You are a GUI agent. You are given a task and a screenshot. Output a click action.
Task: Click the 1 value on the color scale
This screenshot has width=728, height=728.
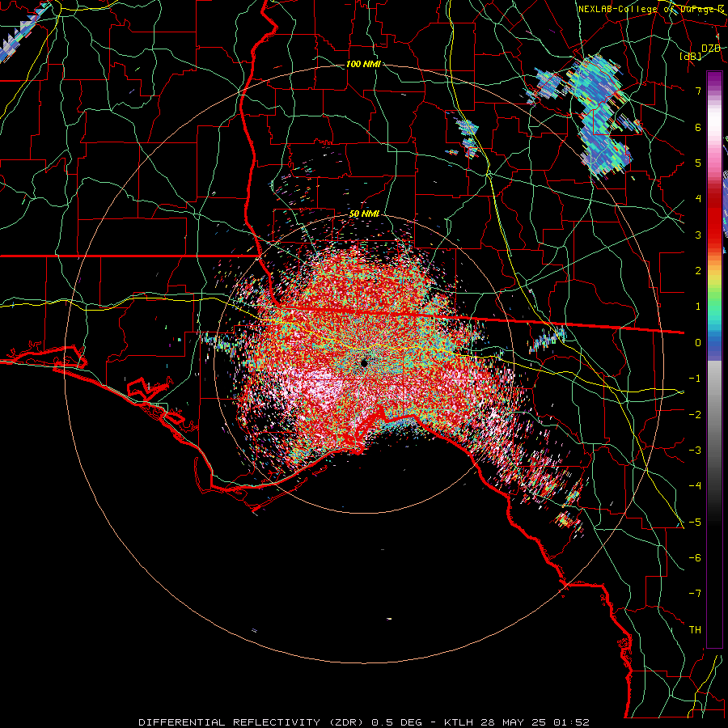pyautogui.click(x=698, y=307)
